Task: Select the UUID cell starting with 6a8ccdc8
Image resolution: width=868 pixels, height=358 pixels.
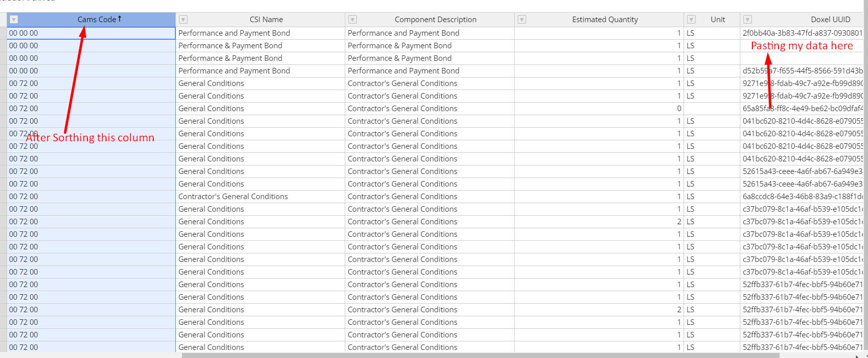Action: 802,197
